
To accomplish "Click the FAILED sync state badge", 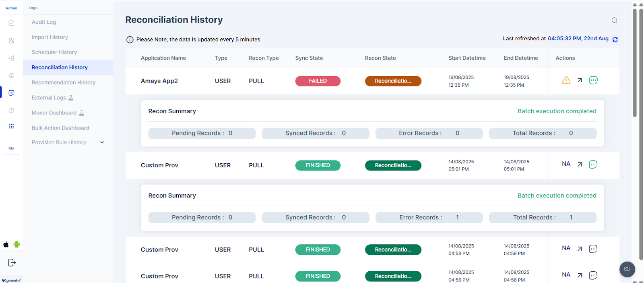I will 318,81.
